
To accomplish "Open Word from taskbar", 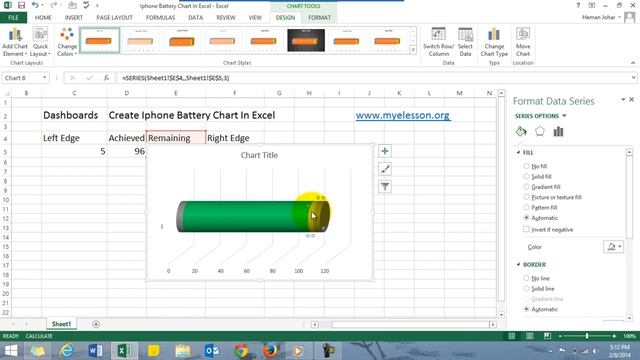I will pos(95,351).
